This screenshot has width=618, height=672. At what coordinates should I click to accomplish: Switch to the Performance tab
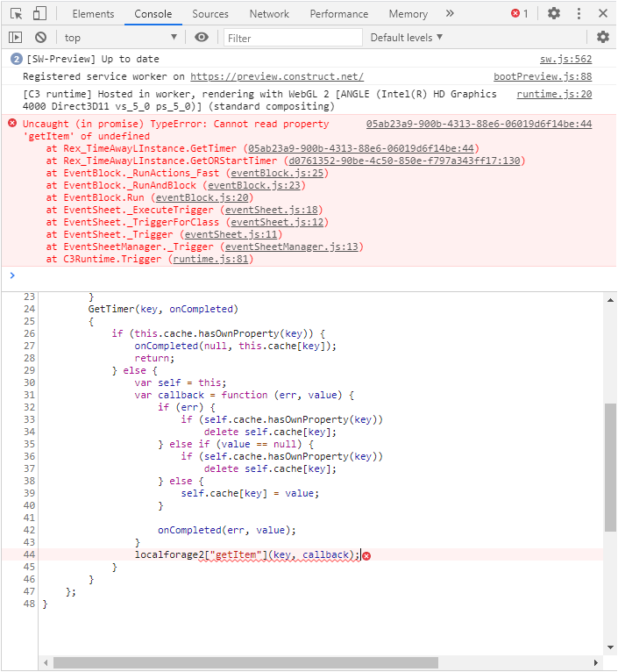[339, 14]
